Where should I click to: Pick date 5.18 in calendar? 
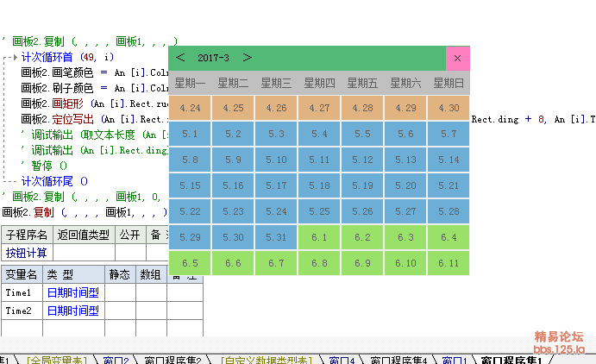[319, 185]
